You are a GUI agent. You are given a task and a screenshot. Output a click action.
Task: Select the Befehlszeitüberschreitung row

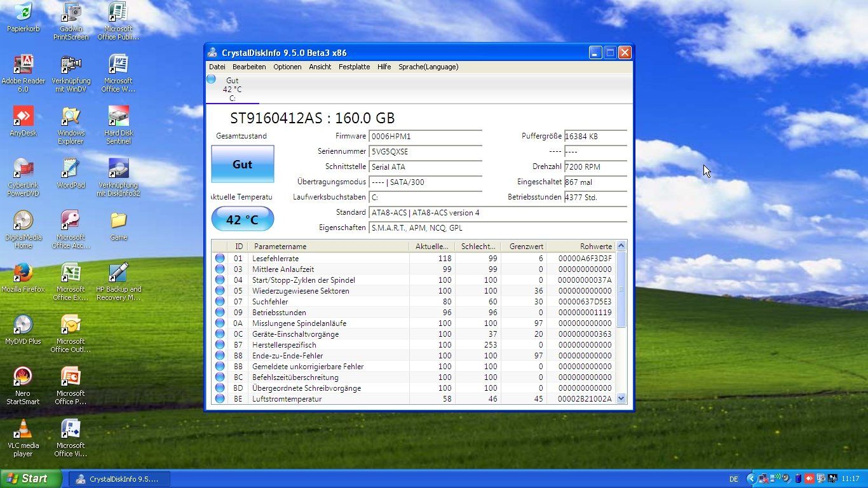(x=414, y=377)
